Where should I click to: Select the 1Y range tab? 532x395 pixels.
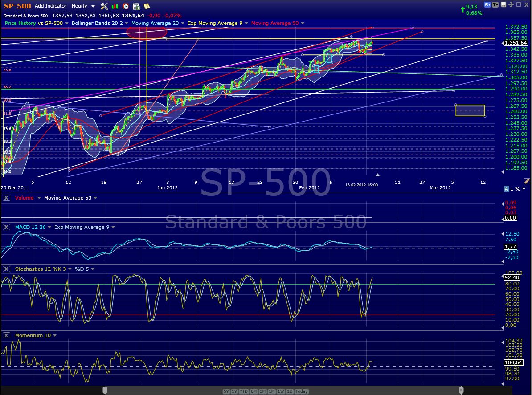234,391
